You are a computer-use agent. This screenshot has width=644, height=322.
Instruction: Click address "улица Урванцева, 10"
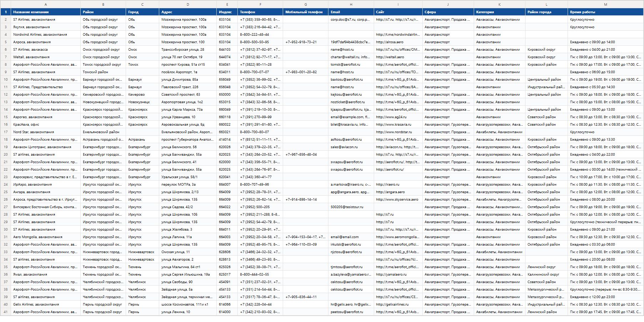188,117
